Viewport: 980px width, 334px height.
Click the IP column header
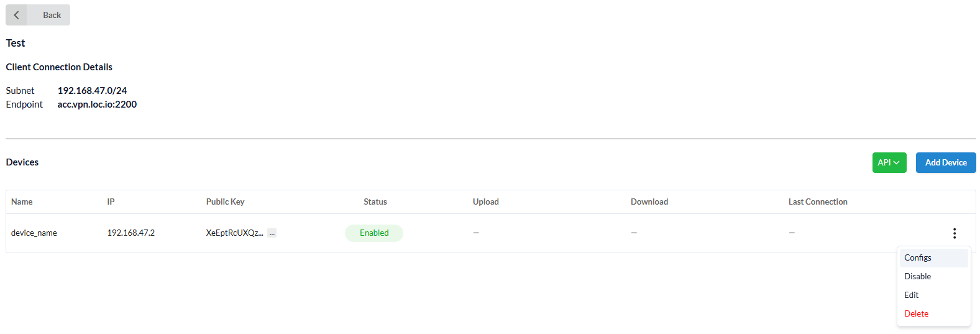coord(111,202)
